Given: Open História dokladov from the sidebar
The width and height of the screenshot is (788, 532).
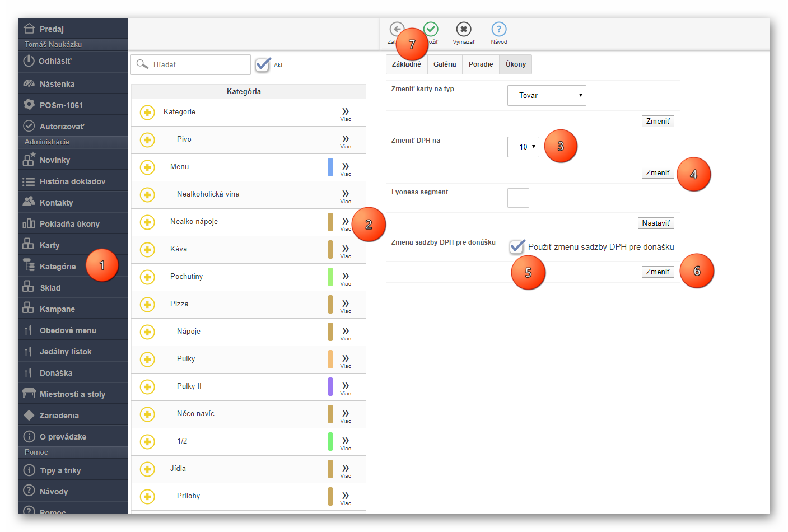Looking at the screenshot, I should pyautogui.click(x=72, y=181).
